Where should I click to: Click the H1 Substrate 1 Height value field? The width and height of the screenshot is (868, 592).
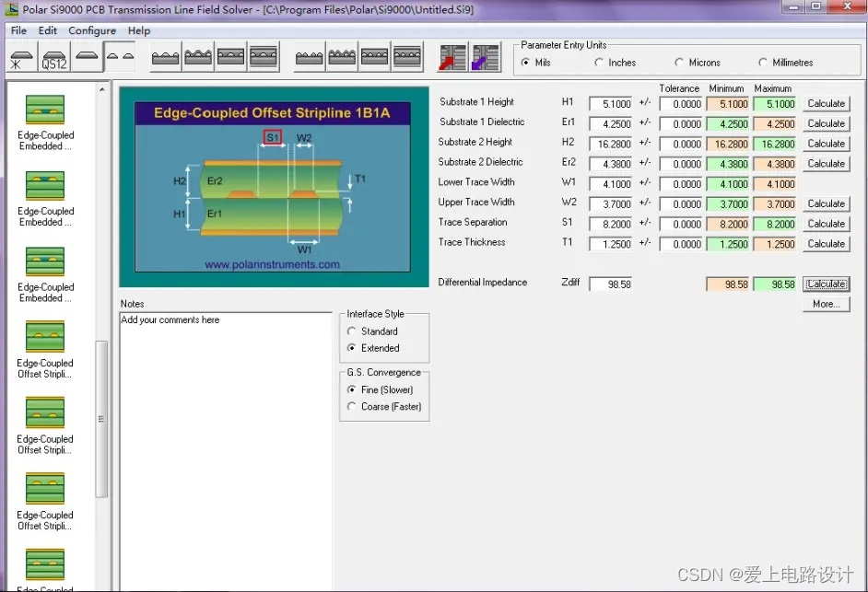611,103
